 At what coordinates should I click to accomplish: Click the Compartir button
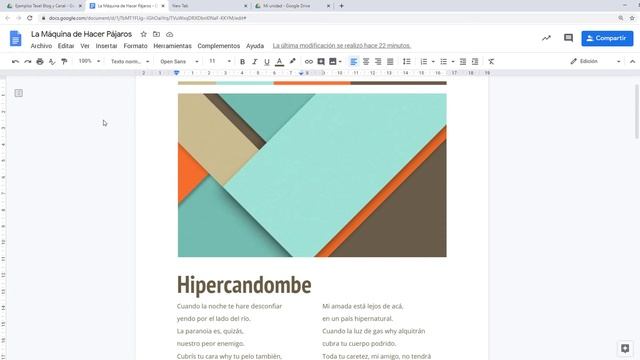click(x=607, y=38)
